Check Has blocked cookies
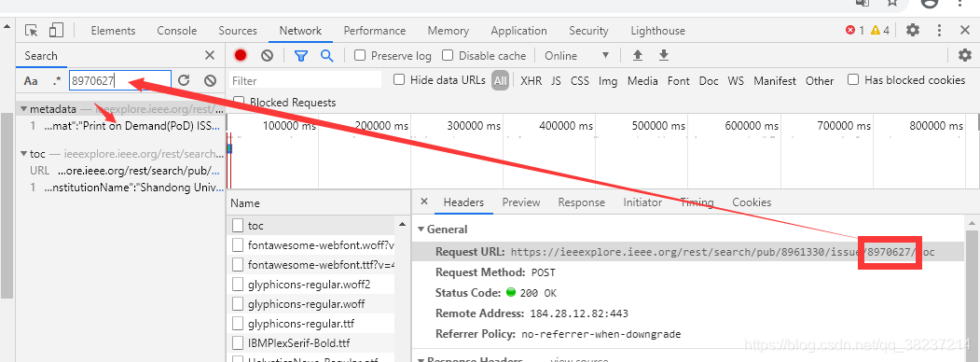This screenshot has width=980, height=362. pyautogui.click(x=853, y=79)
